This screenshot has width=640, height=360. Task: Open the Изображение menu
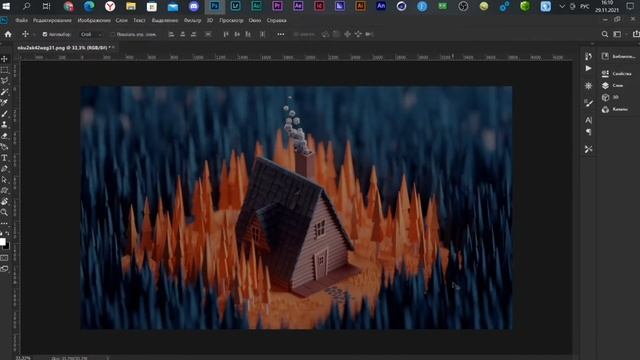94,20
